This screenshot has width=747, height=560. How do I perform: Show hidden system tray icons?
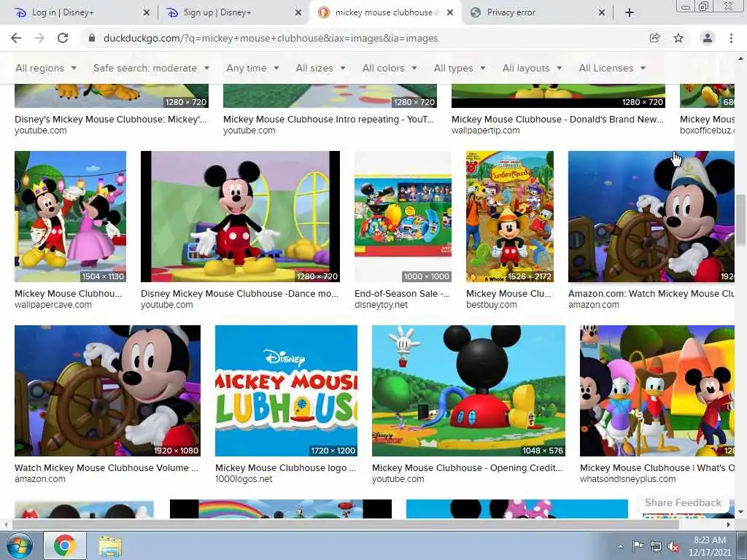tap(620, 546)
